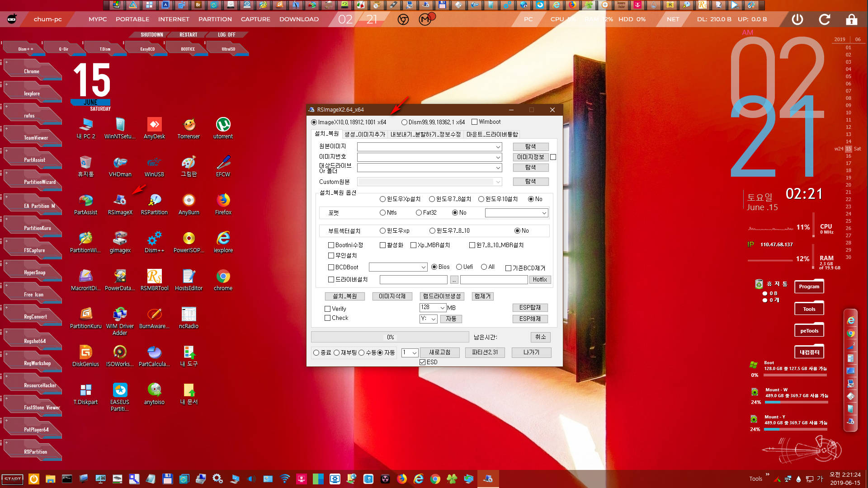Open the WinNTSetup desktop icon
The height and width of the screenshot is (488, 868).
pyautogui.click(x=120, y=128)
